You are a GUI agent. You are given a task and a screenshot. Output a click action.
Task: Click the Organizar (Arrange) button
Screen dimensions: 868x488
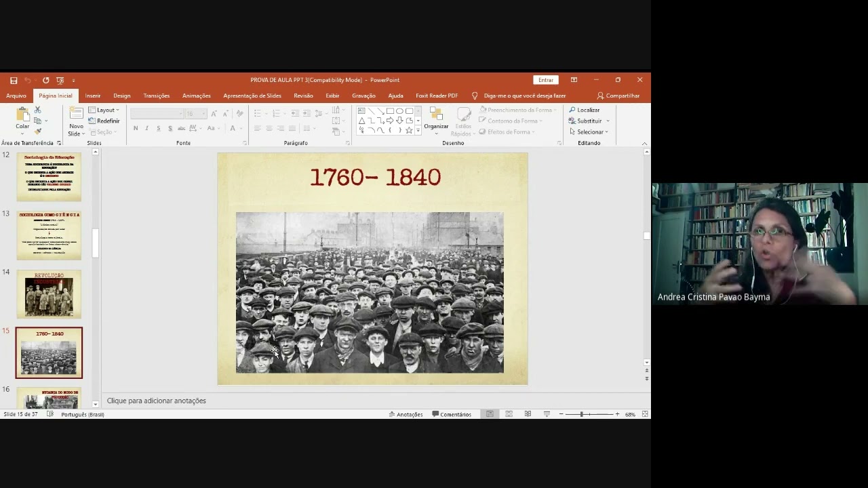436,119
